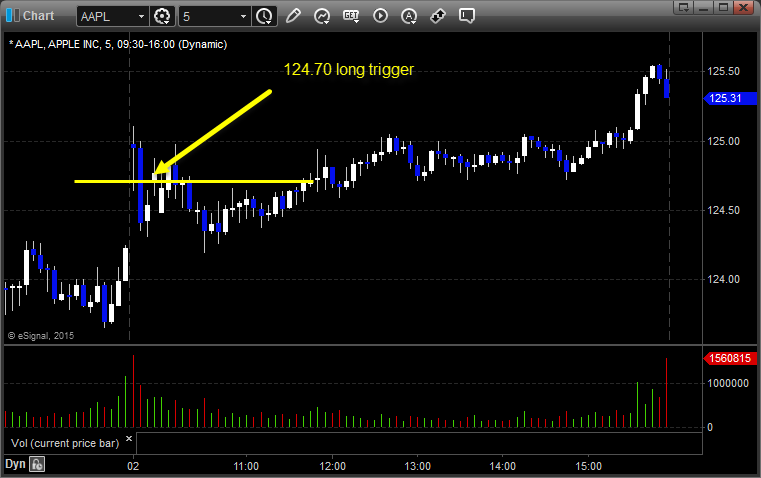Click the 125.00 price axis label
The height and width of the screenshot is (478, 761).
click(x=723, y=141)
